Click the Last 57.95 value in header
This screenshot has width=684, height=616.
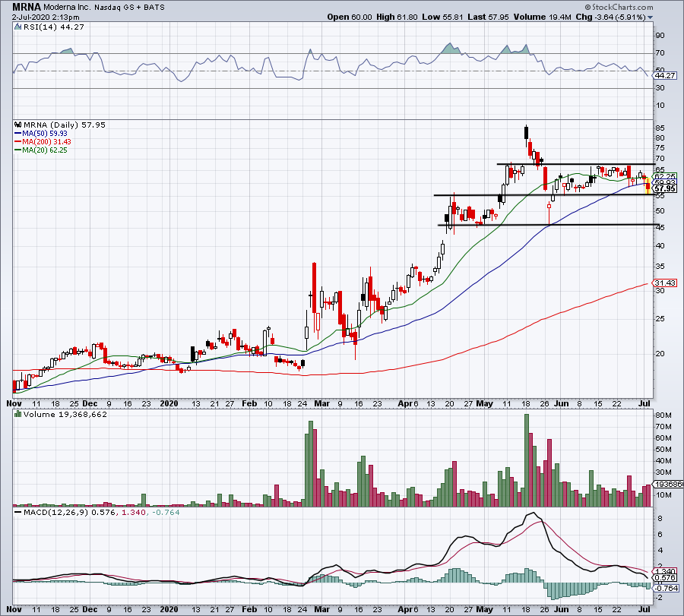pyautogui.click(x=488, y=17)
